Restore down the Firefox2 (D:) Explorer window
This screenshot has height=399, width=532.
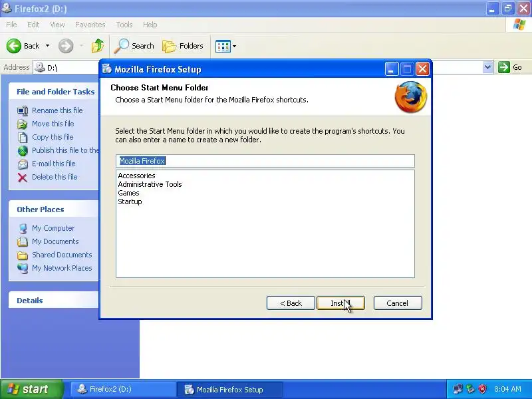(x=508, y=9)
